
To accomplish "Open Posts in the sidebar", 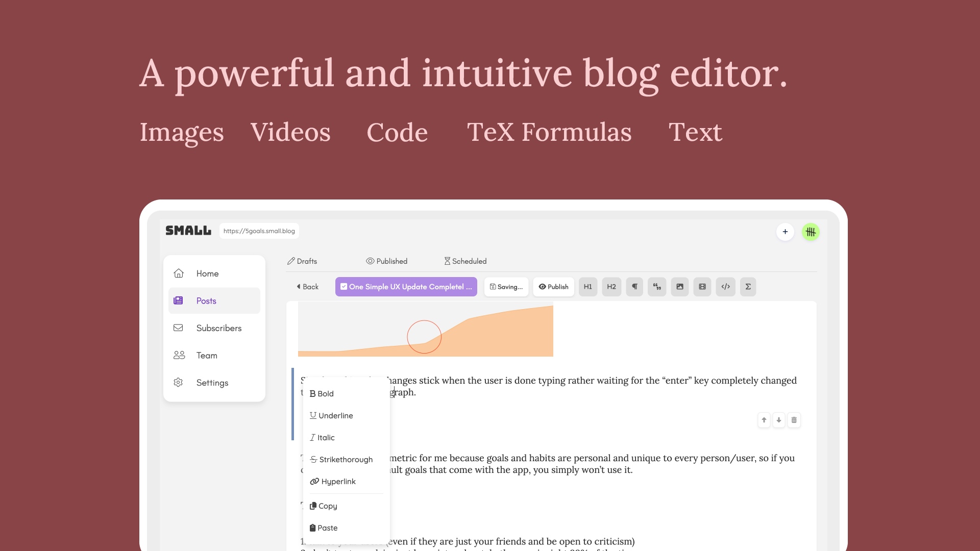I will click(214, 301).
